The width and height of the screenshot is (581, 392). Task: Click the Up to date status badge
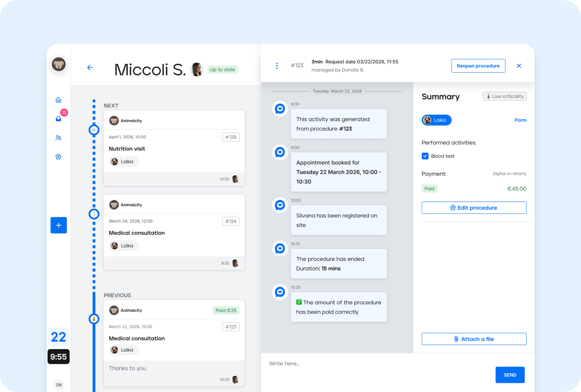[x=222, y=69]
